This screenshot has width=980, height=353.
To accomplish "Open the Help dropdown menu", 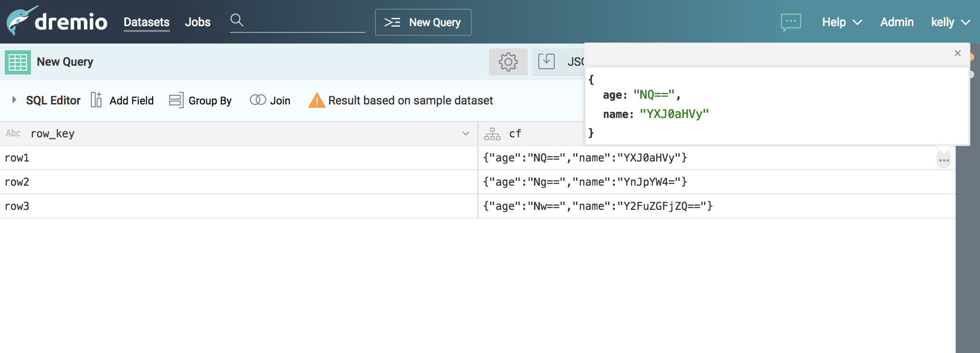I will [x=841, y=22].
